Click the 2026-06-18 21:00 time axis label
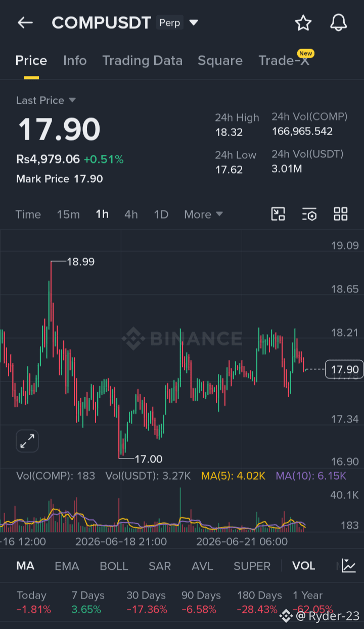The image size is (364, 629). click(x=121, y=541)
